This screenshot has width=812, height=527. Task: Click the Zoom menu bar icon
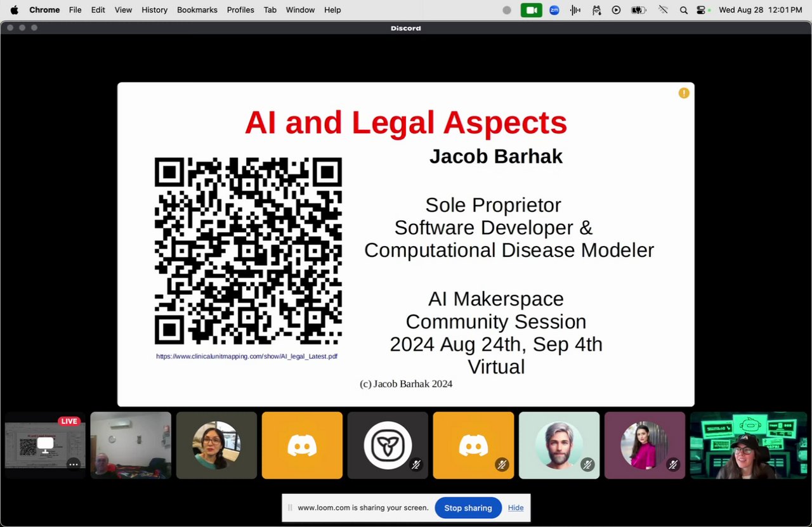click(x=554, y=10)
